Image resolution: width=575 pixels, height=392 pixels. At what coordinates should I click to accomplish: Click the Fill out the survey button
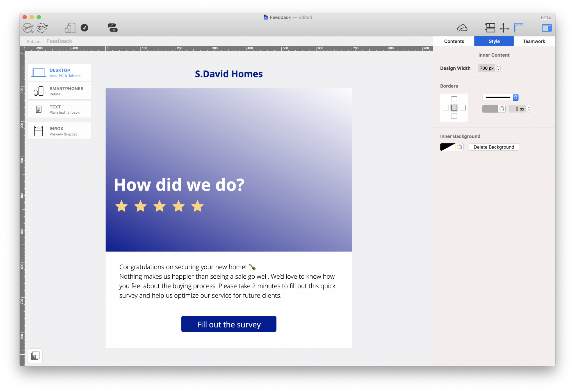click(229, 324)
